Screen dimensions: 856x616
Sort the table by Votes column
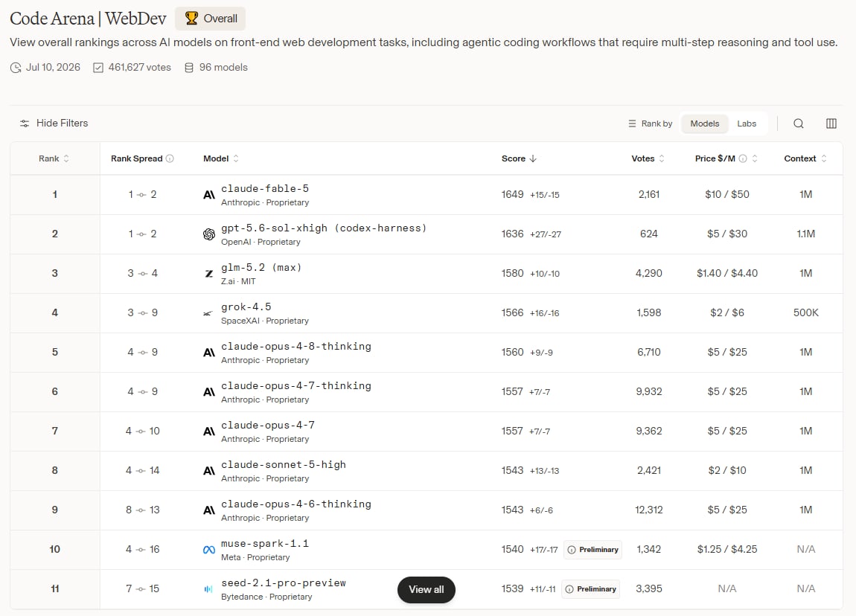pyautogui.click(x=648, y=158)
